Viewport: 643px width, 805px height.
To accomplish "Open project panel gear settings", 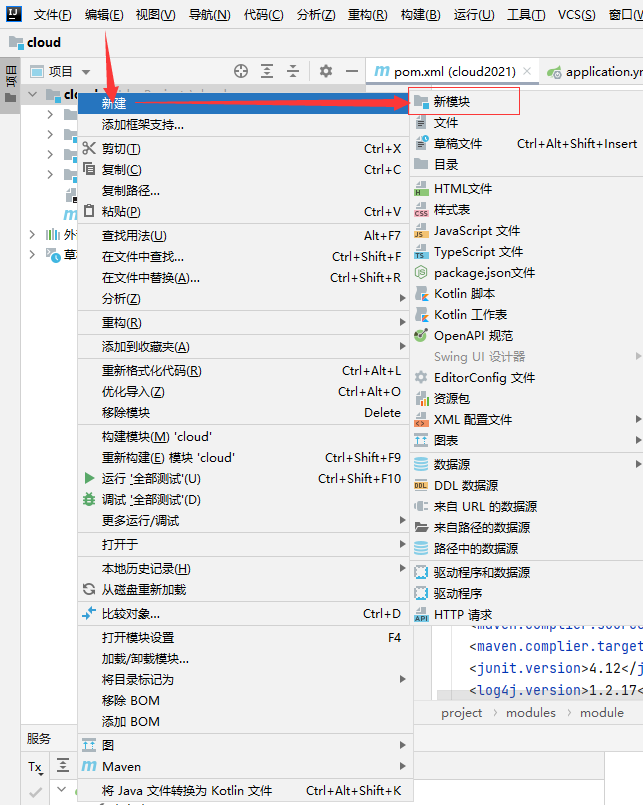I will pyautogui.click(x=325, y=71).
